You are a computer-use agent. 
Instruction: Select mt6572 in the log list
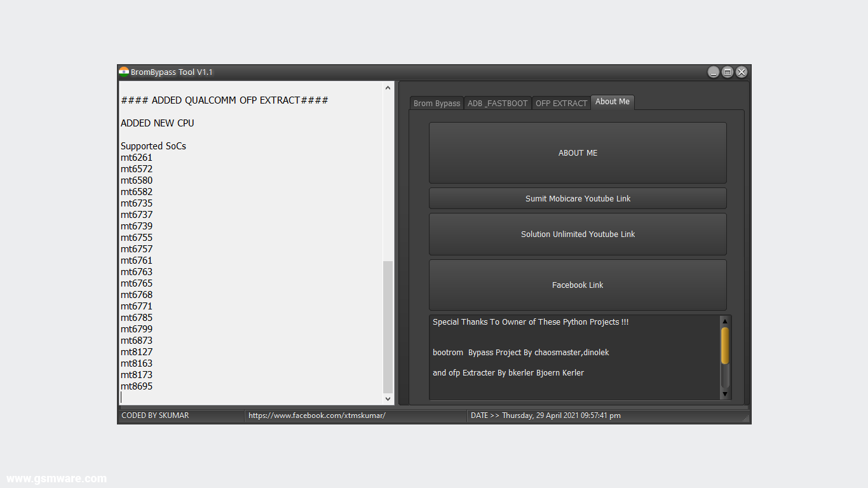(x=137, y=169)
